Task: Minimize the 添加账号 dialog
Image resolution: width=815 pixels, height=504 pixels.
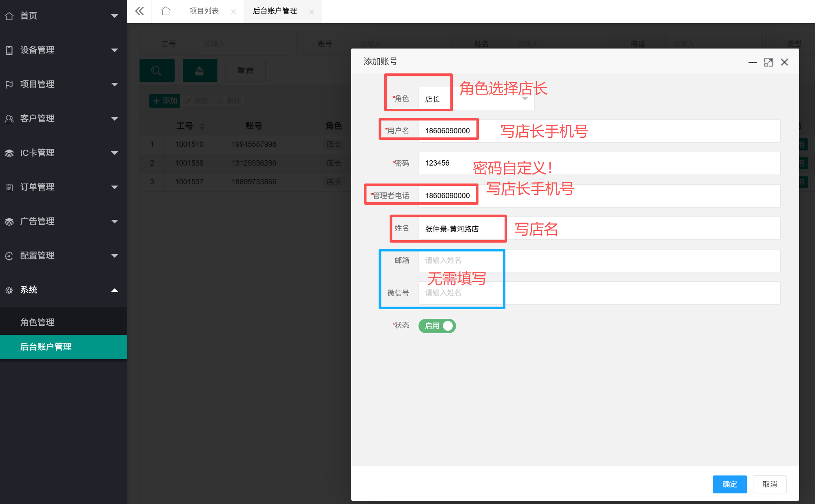Action: pyautogui.click(x=753, y=62)
